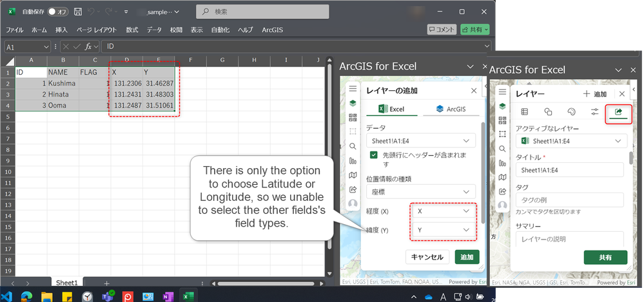Click map icon in Add Layer pane sidebar
This screenshot has width=644, height=302.
click(x=353, y=175)
